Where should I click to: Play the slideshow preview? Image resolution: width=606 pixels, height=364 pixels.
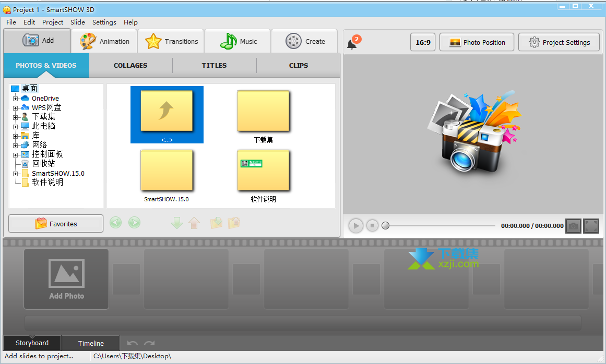point(355,226)
